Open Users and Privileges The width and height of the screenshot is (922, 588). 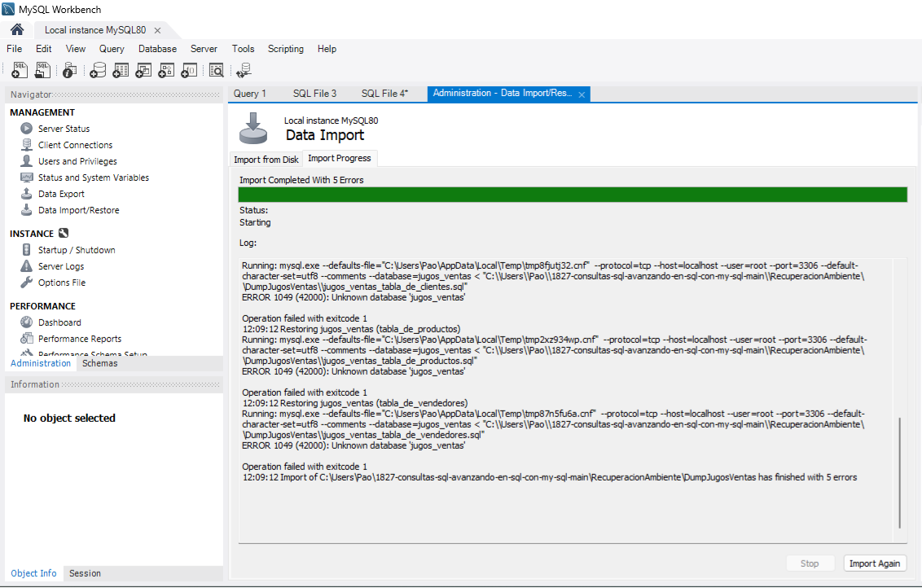(77, 161)
